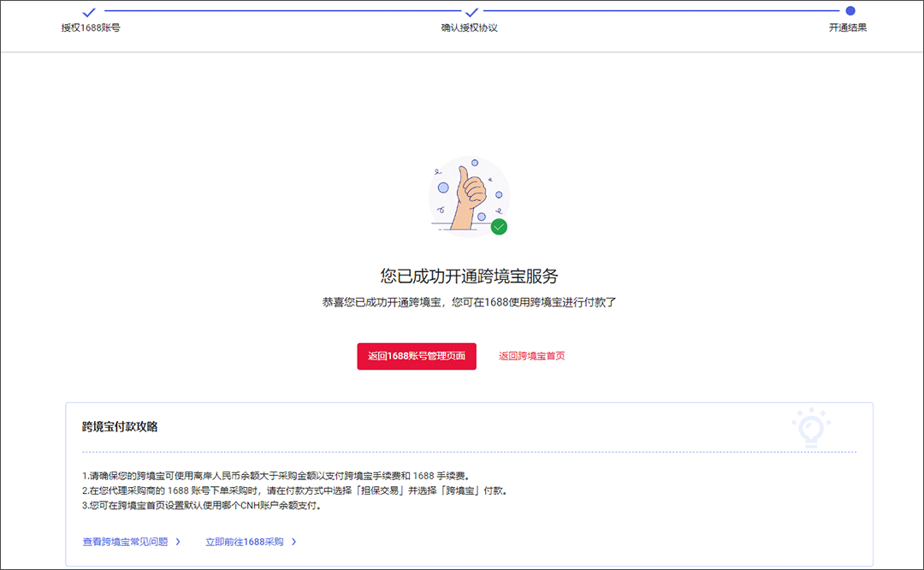Click the green check badge on illustration
924x570 pixels.
coord(499,227)
